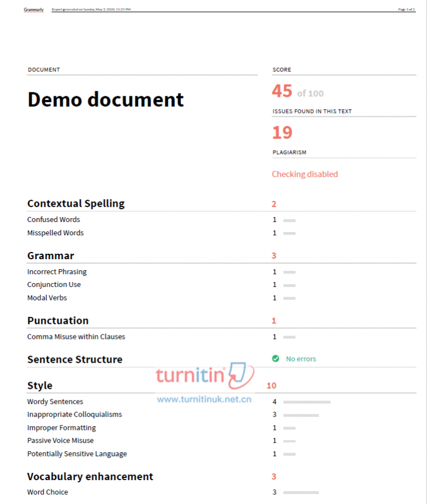
Task: Select the Grammar section heading
Action: click(x=51, y=256)
